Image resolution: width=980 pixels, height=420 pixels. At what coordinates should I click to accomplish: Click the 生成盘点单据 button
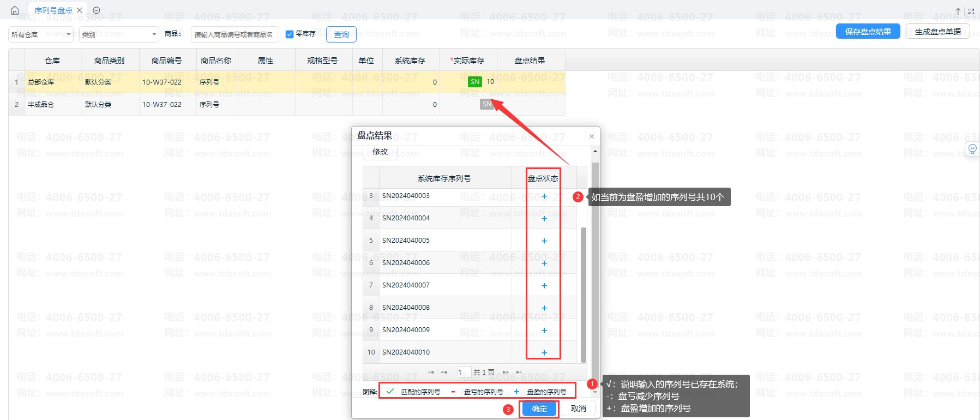(937, 32)
